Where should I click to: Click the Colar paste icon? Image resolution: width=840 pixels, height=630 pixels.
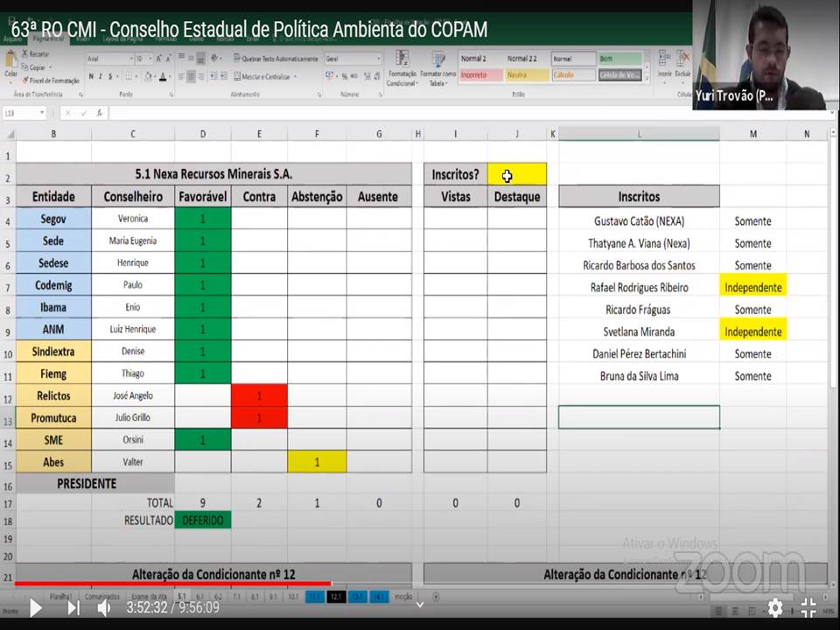[10, 65]
